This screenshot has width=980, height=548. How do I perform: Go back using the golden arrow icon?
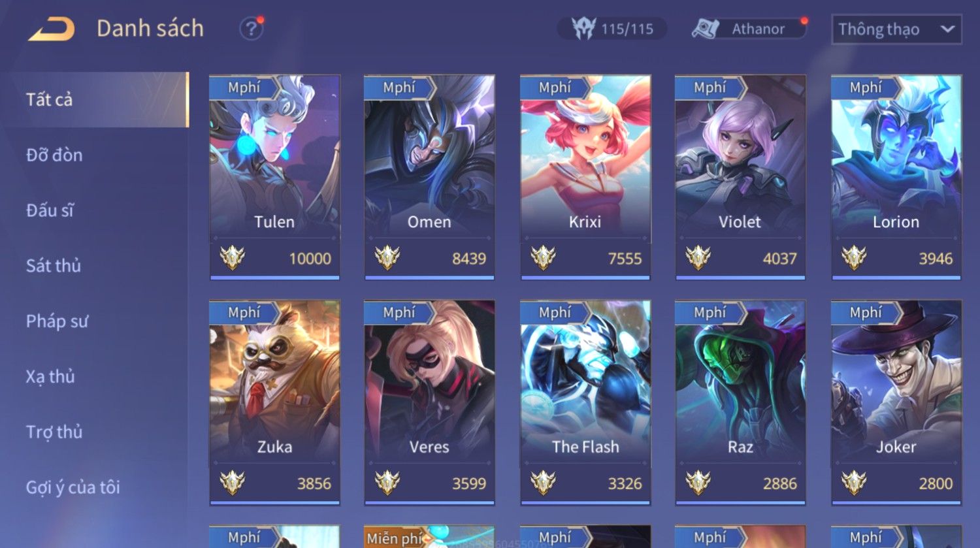click(51, 29)
